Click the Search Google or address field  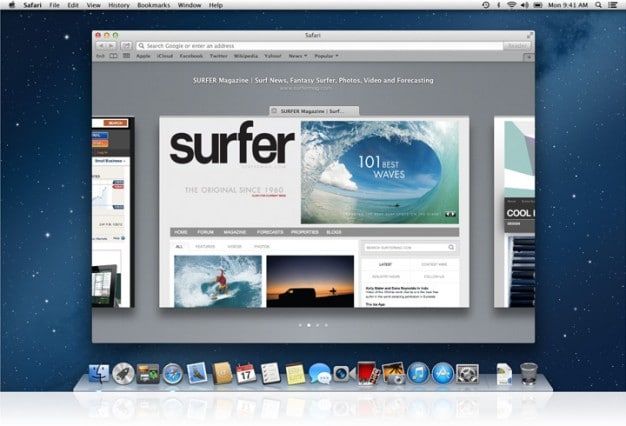[x=319, y=46]
